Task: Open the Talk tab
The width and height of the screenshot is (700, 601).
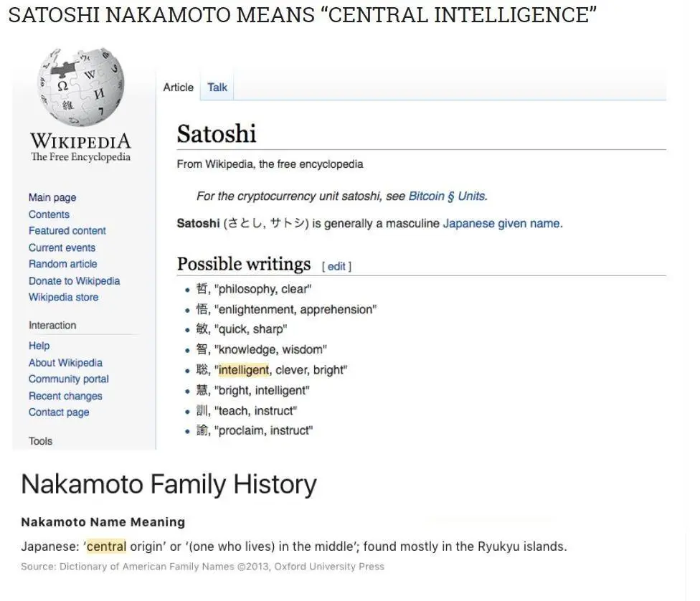Action: [x=217, y=87]
